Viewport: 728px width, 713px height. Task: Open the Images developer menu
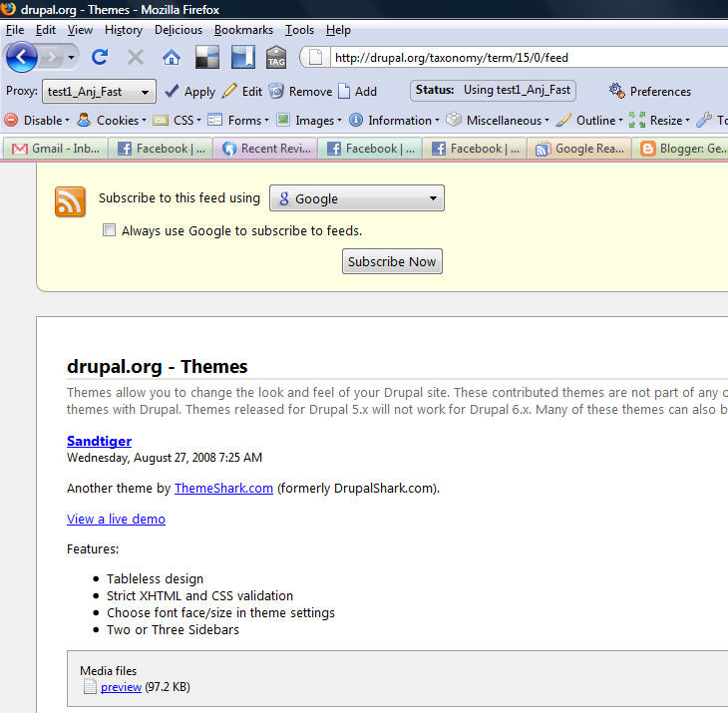309,121
